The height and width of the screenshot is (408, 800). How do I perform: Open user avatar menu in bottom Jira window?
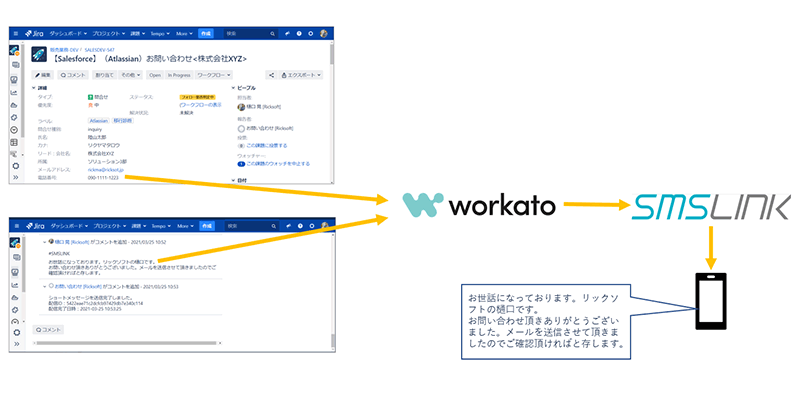point(324,226)
